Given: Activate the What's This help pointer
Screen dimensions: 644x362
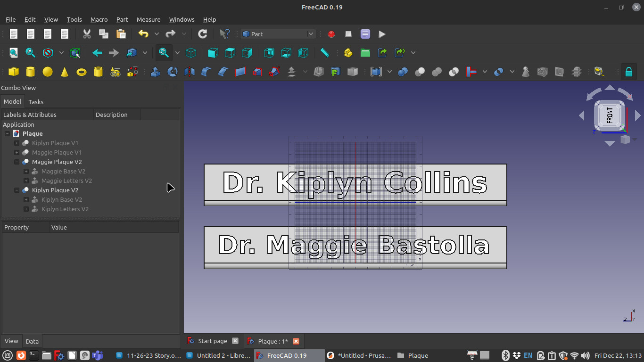Looking at the screenshot, I should click(225, 34).
